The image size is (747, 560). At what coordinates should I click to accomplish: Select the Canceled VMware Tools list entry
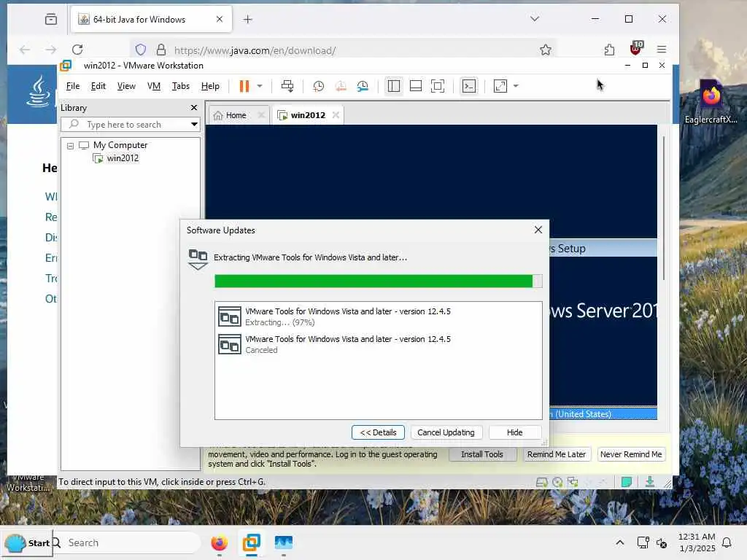379,344
